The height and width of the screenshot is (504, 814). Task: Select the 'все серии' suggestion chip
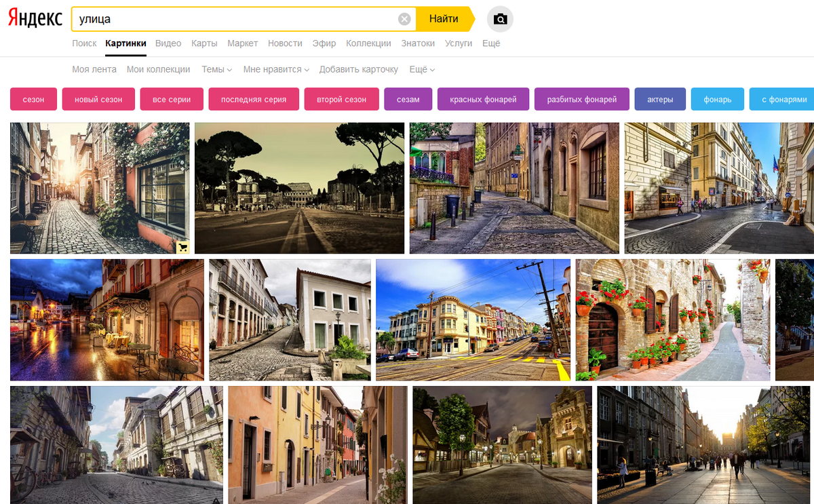pos(172,99)
